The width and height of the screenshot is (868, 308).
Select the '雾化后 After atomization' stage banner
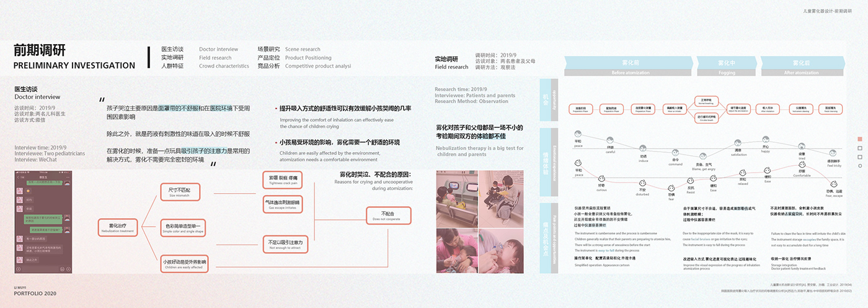coord(802,66)
